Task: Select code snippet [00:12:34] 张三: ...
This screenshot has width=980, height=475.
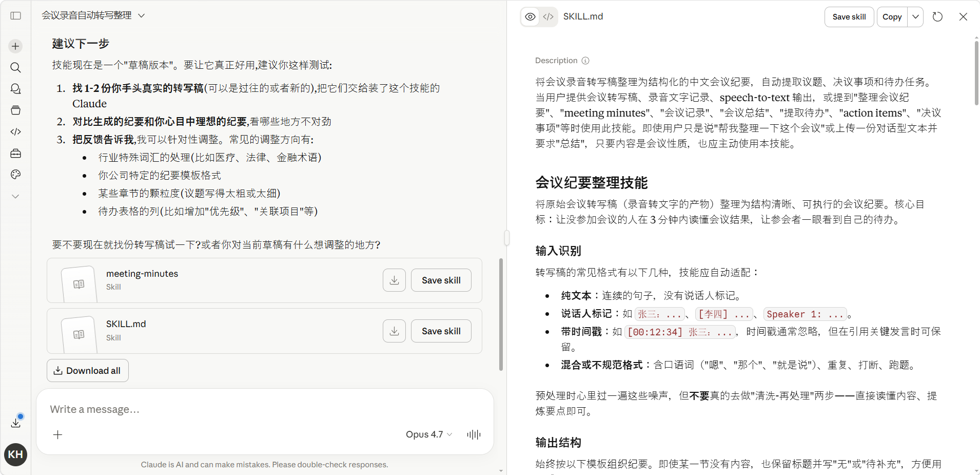Action: (680, 332)
